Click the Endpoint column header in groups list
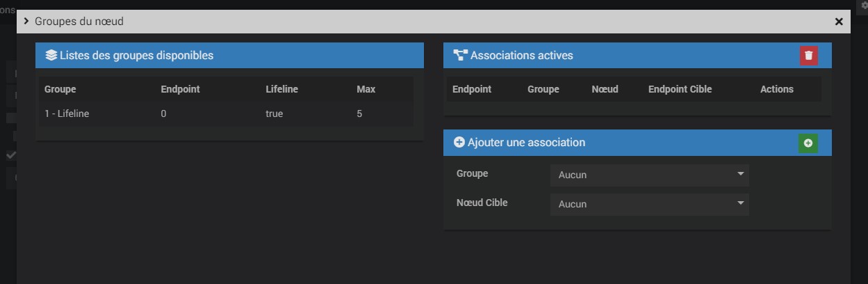 point(180,89)
